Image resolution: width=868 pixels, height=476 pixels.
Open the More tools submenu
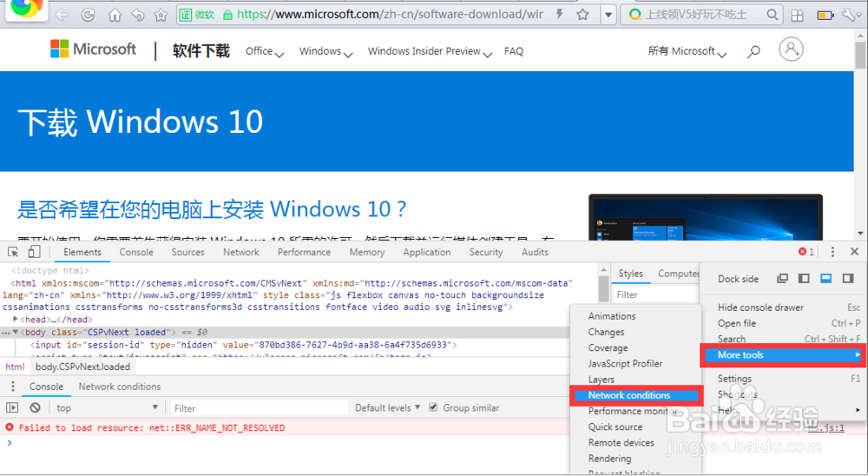785,355
